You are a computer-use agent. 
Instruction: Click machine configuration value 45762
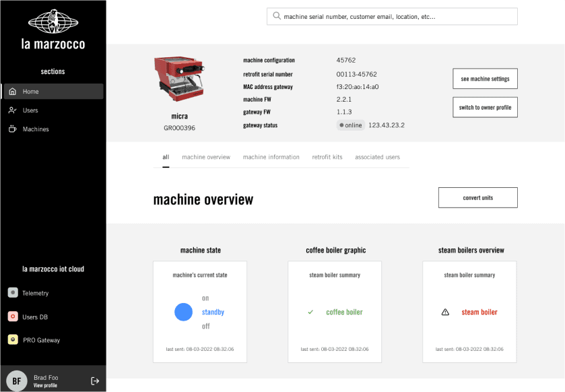[346, 60]
